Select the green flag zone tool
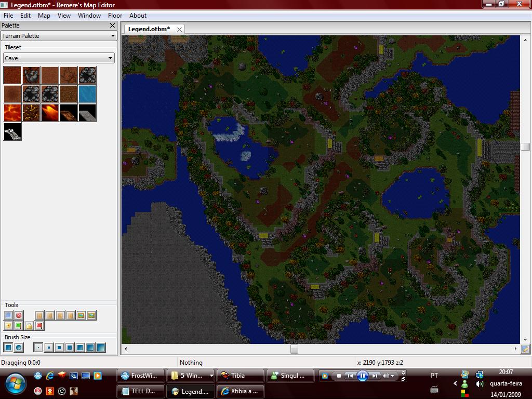Image resolution: width=532 pixels, height=399 pixels. [19, 326]
